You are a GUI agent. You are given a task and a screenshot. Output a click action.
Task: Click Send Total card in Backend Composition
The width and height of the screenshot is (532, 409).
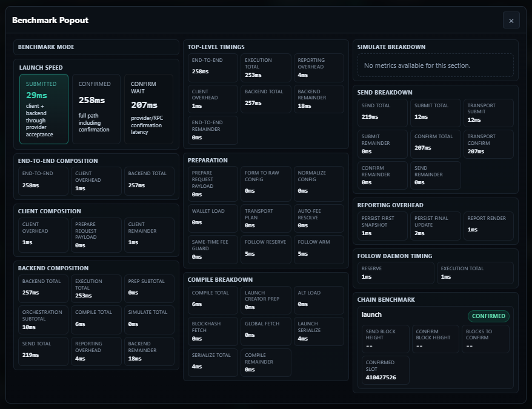click(x=43, y=351)
